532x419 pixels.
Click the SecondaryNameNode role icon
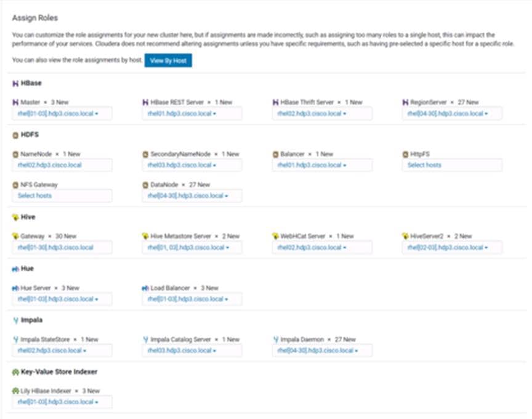click(145, 154)
